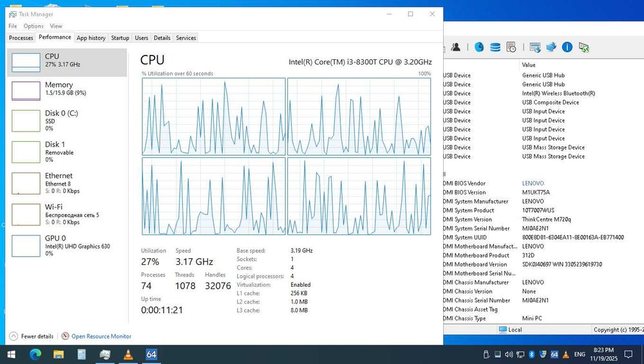Open File Explorer from the taskbar

tap(59, 354)
